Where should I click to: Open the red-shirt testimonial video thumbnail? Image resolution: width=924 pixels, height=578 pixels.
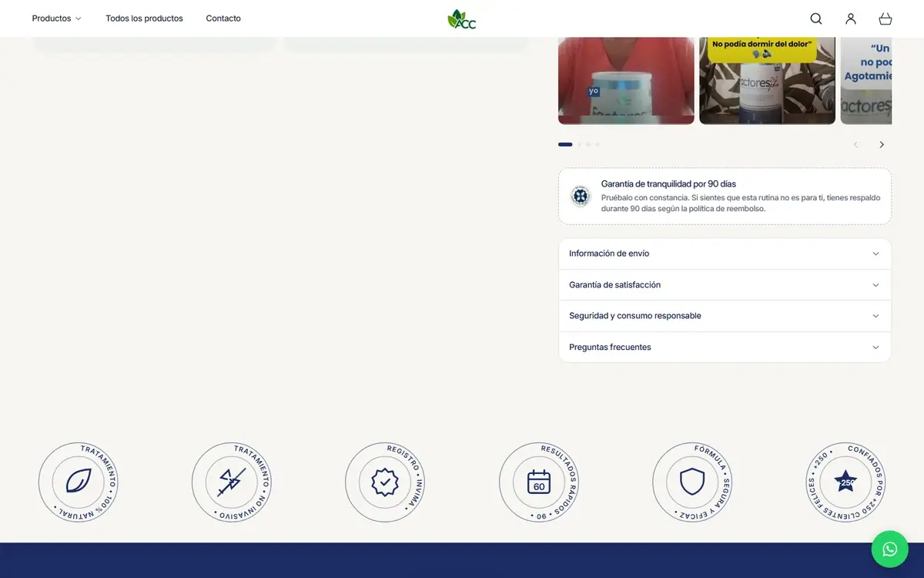[x=626, y=80]
